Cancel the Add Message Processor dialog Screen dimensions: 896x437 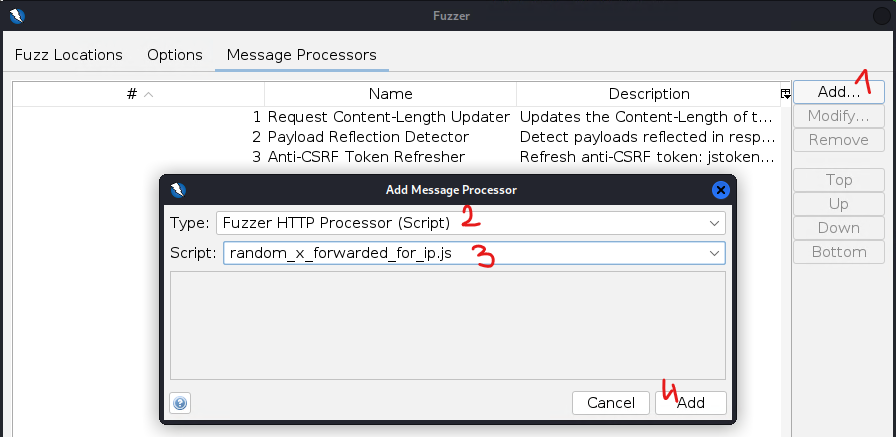coord(611,403)
